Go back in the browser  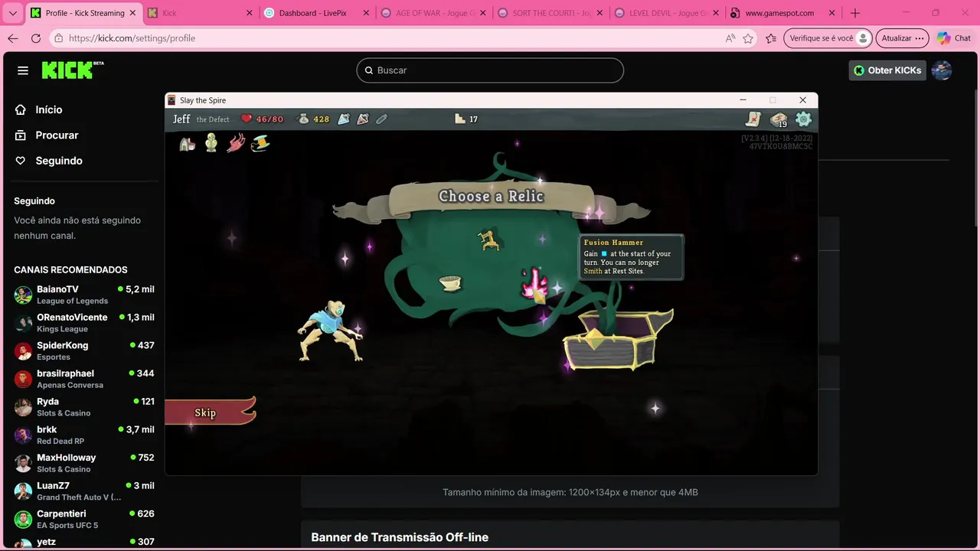tap(13, 38)
